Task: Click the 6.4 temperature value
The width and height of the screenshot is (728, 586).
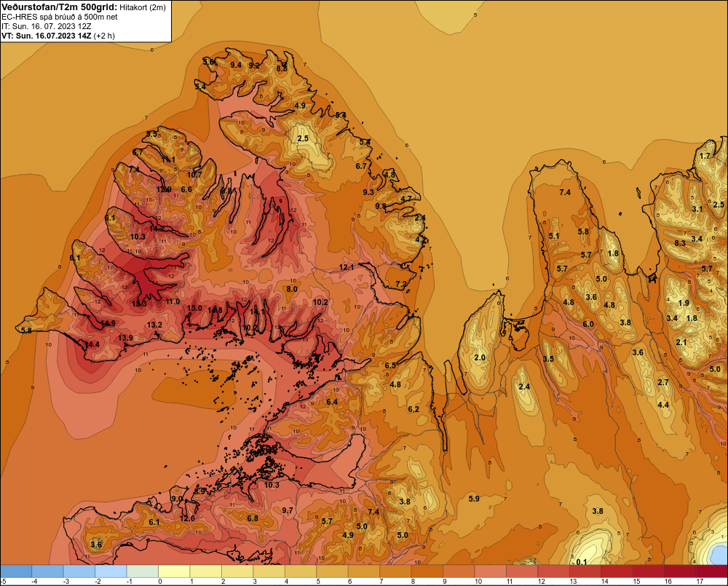Action: point(332,402)
